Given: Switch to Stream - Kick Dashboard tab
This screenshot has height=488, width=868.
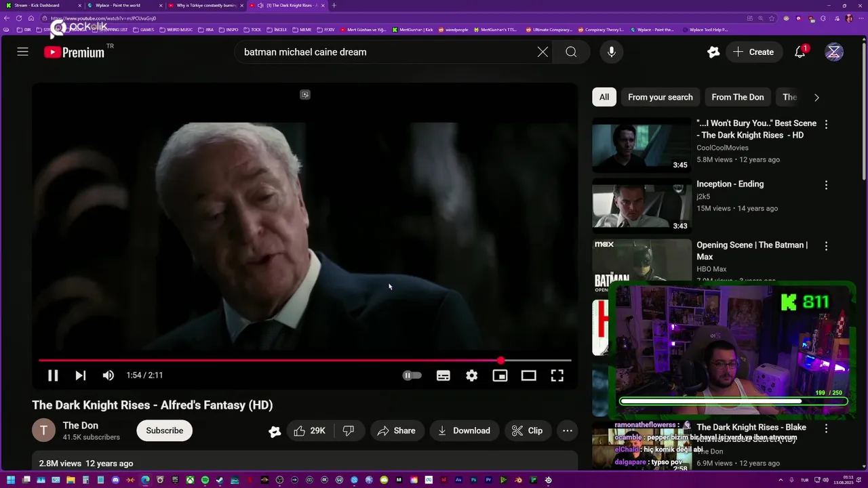Looking at the screenshot, I should point(41,5).
